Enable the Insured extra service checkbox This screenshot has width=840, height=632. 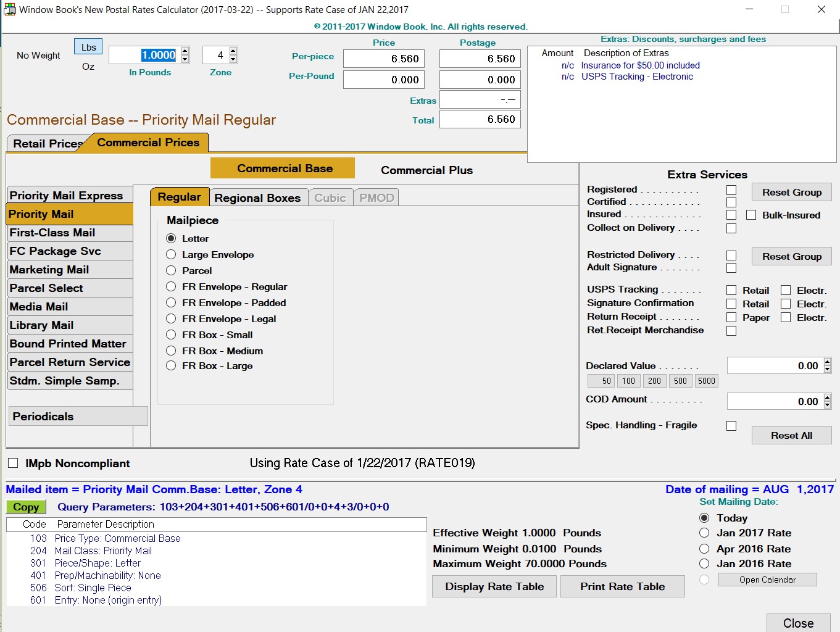731,215
